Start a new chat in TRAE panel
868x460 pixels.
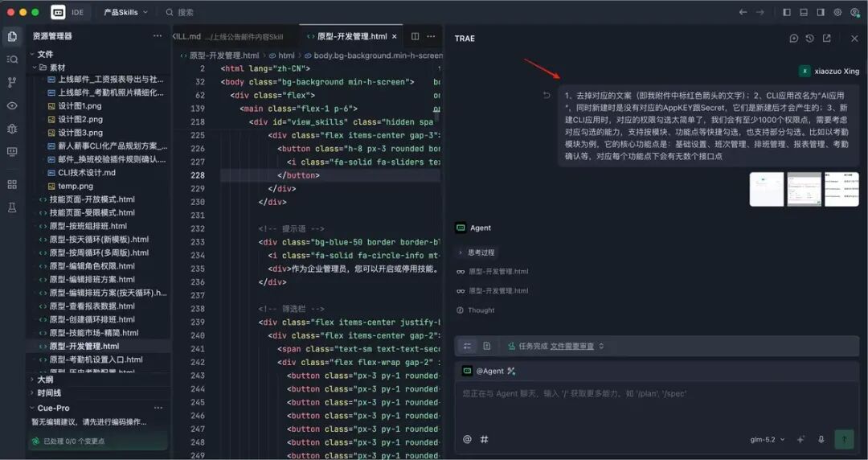coord(793,39)
